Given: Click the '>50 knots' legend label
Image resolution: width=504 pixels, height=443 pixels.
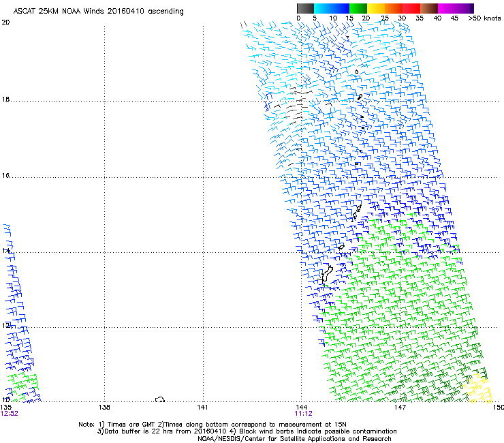Looking at the screenshot, I should coord(484,18).
